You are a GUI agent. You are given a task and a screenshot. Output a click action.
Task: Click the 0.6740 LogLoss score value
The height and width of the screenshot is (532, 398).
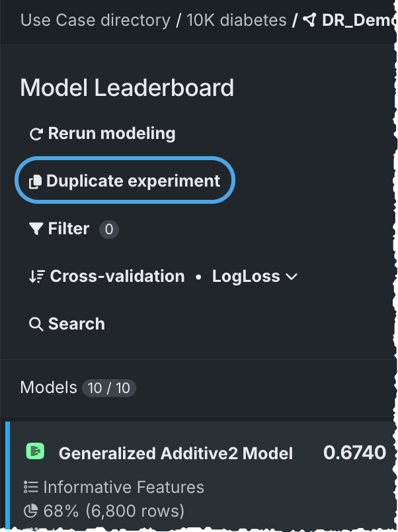[x=354, y=453]
